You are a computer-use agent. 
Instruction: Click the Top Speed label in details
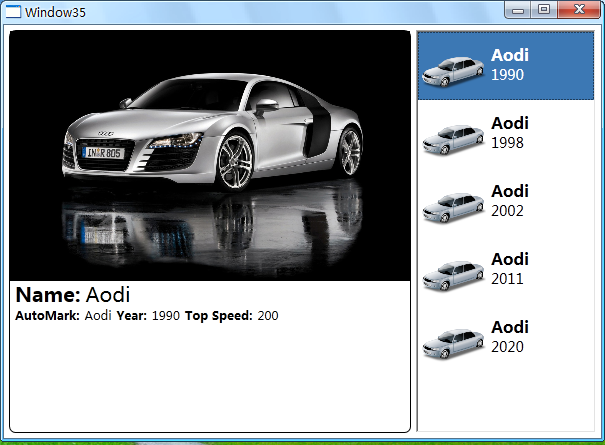pyautogui.click(x=218, y=316)
